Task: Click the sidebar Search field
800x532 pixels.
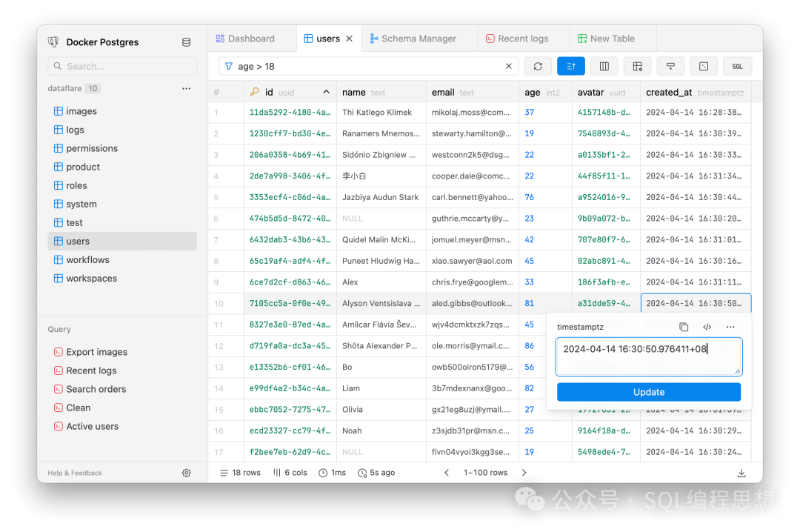Action: (x=122, y=66)
